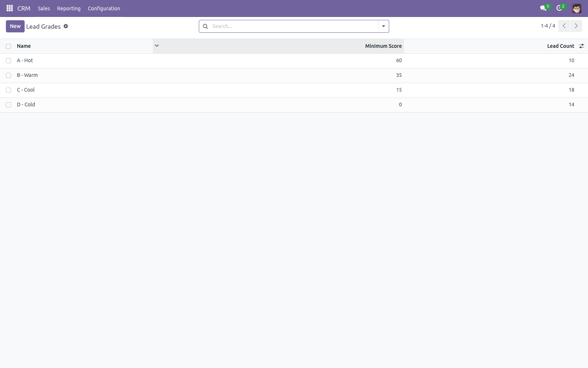Check the C - Cool row checkbox
588x368 pixels.
click(x=8, y=90)
